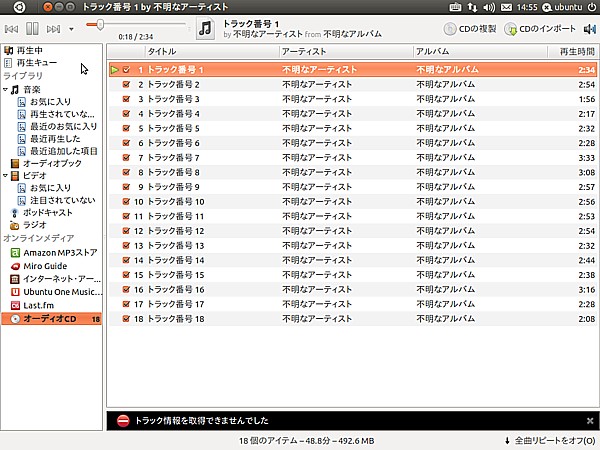Open the ubuntu user menu
600x450 pixels.
click(562, 7)
